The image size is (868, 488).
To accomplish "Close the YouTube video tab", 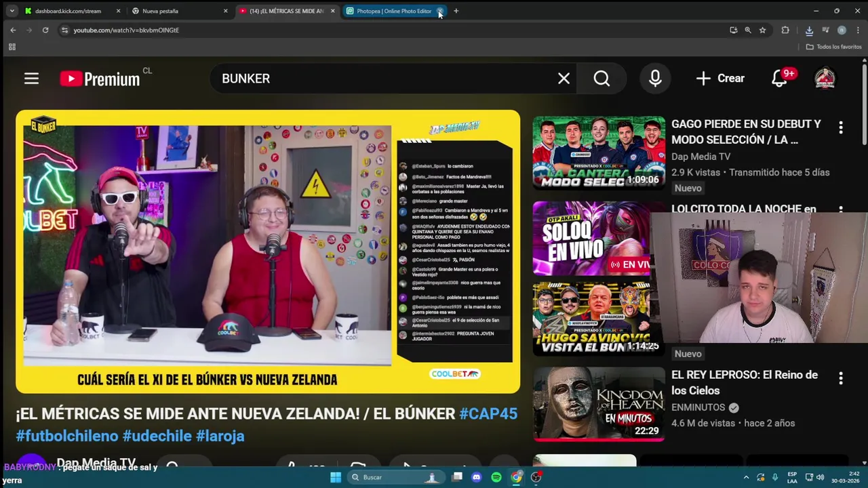I will 332,11.
